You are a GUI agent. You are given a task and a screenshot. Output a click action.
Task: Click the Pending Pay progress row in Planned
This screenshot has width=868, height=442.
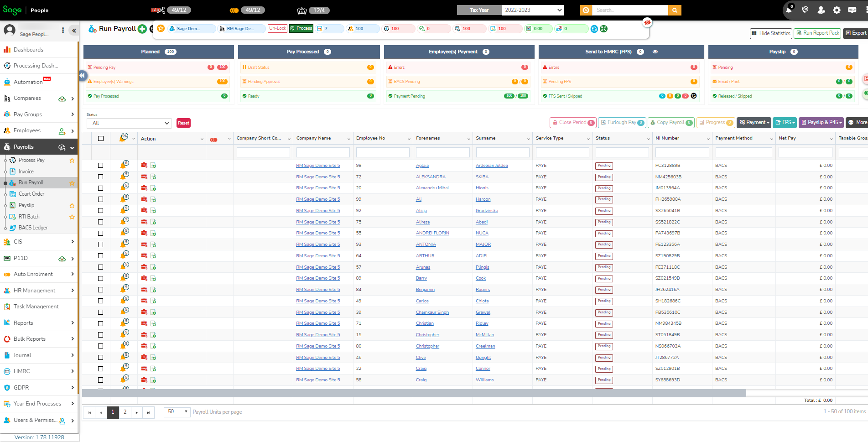tap(158, 67)
